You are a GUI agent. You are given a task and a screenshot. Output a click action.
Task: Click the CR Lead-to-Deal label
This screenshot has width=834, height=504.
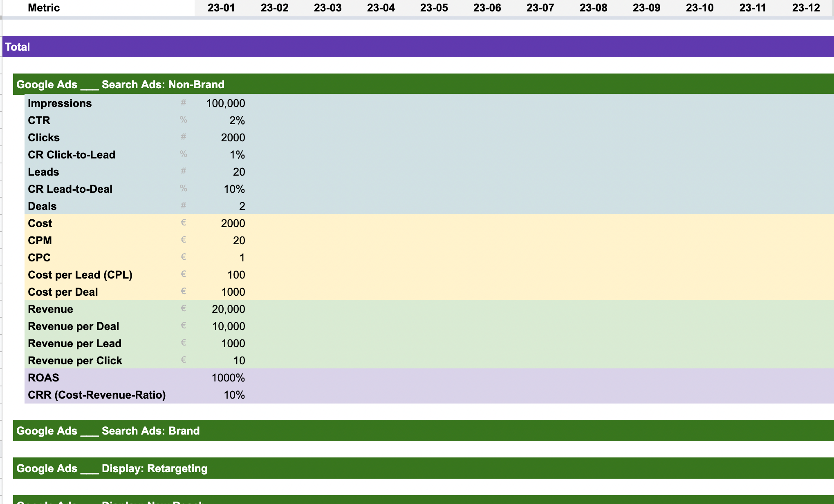click(70, 189)
